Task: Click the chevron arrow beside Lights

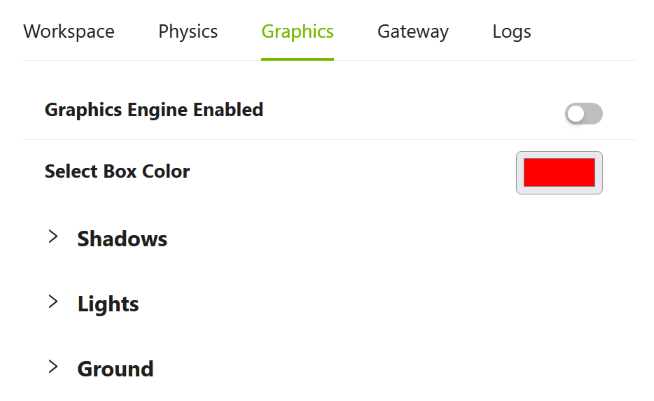Action: [x=53, y=302]
